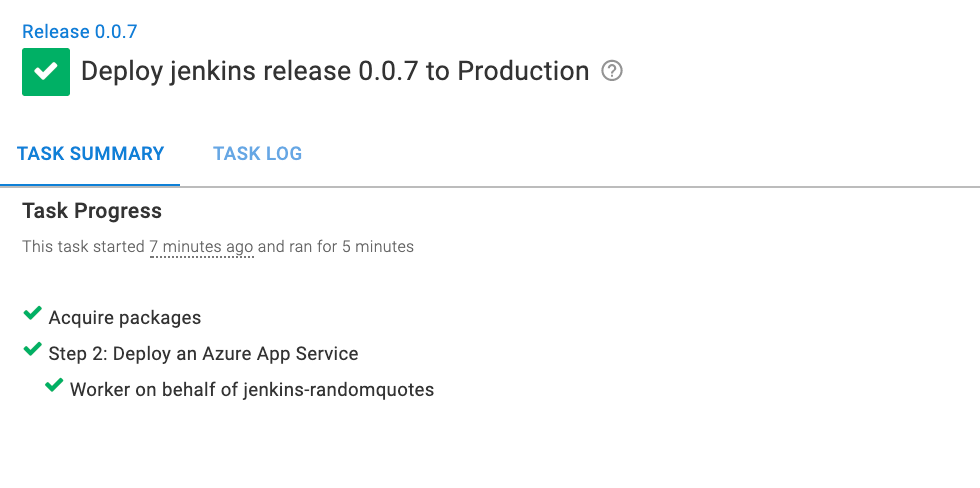Click 'jenkins-randomquotes' in the worker line
Viewport: 980px width, 488px height.
pyautogui.click(x=338, y=390)
